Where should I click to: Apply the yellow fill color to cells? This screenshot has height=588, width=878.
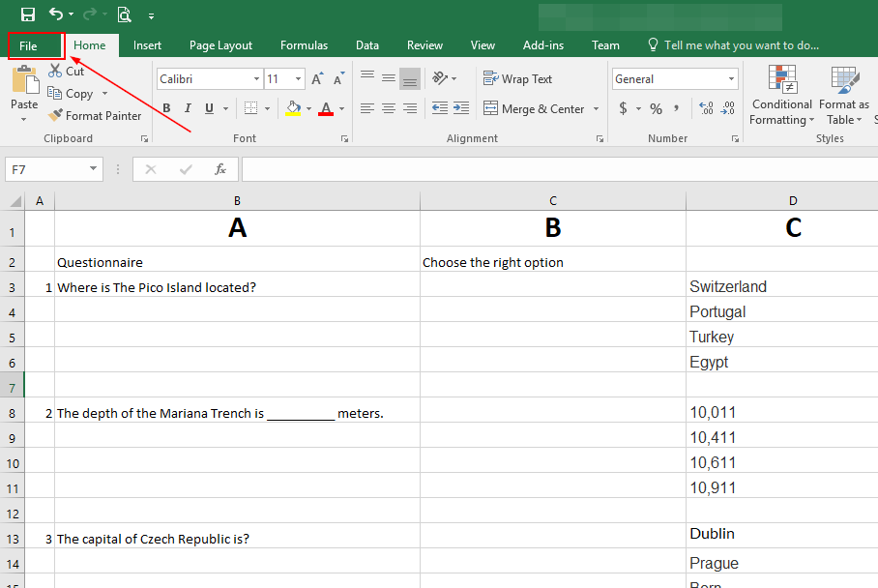(293, 108)
